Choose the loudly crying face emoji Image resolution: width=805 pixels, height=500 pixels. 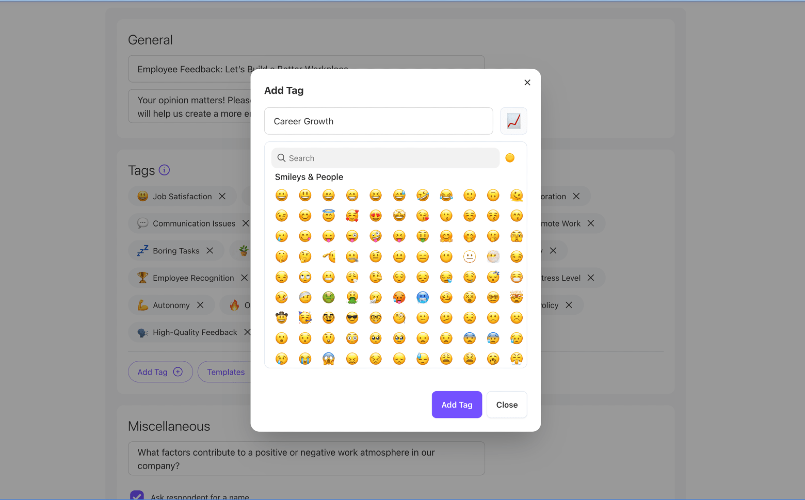coord(305,359)
